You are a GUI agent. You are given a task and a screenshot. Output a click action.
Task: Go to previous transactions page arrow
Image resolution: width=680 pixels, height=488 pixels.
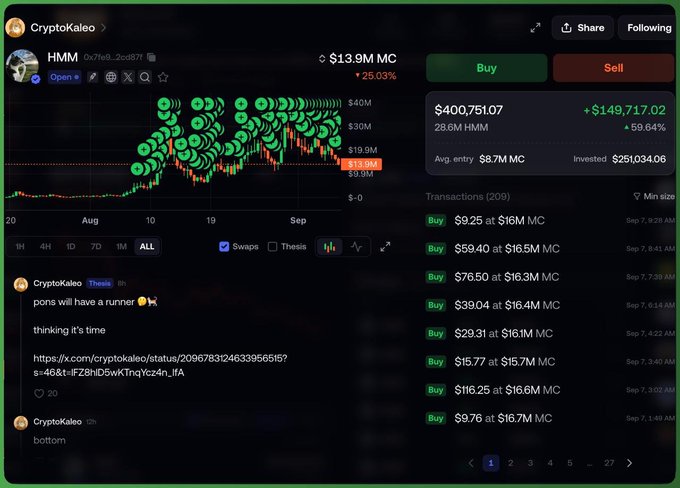(471, 463)
